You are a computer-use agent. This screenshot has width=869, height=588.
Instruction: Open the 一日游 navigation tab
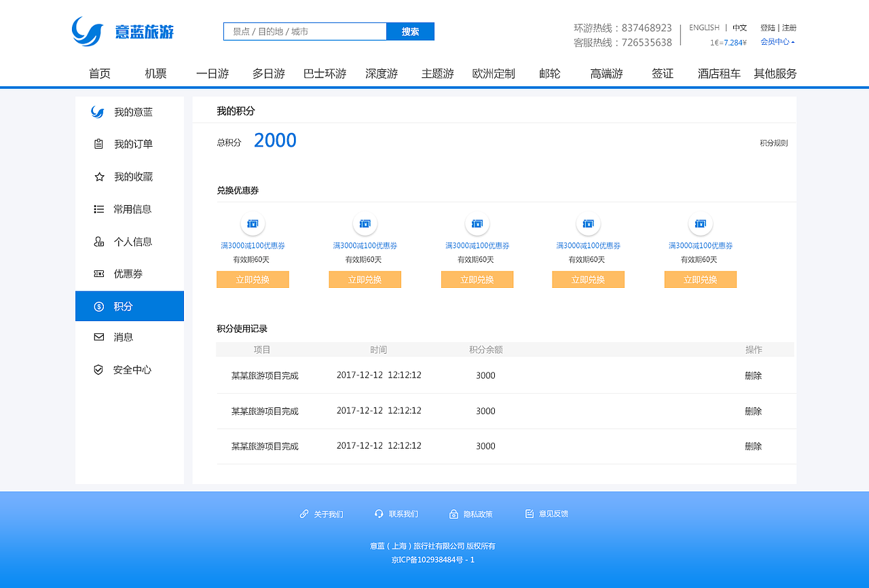tap(212, 74)
